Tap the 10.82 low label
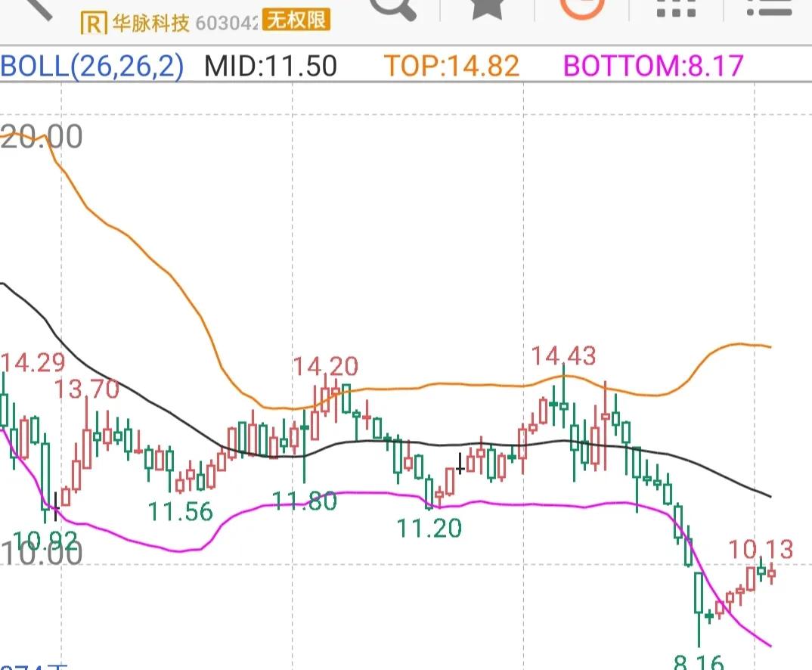Image resolution: width=812 pixels, height=670 pixels. pyautogui.click(x=45, y=540)
